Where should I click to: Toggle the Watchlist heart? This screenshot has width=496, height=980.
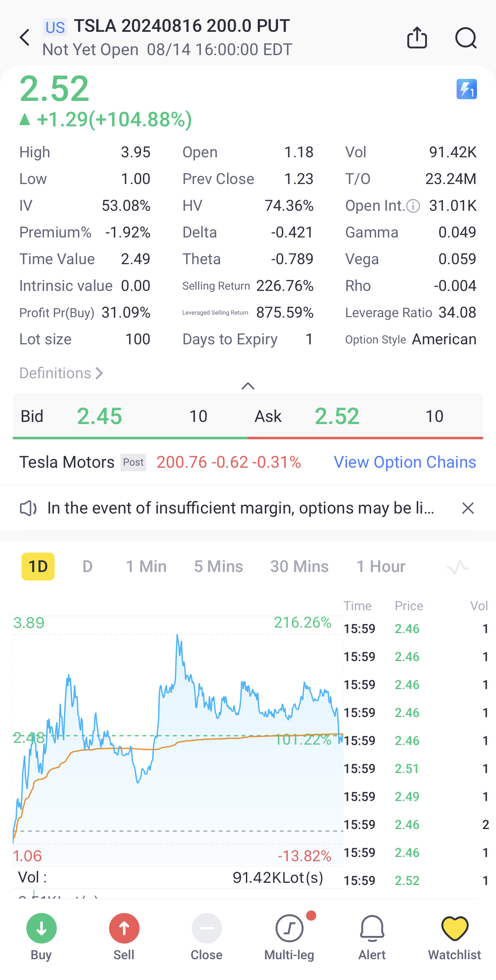[x=454, y=929]
